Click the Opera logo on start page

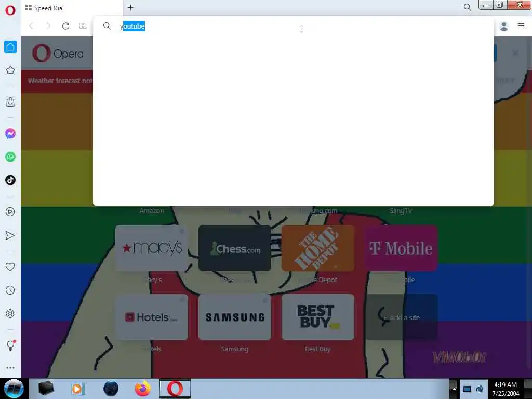pyautogui.click(x=58, y=53)
